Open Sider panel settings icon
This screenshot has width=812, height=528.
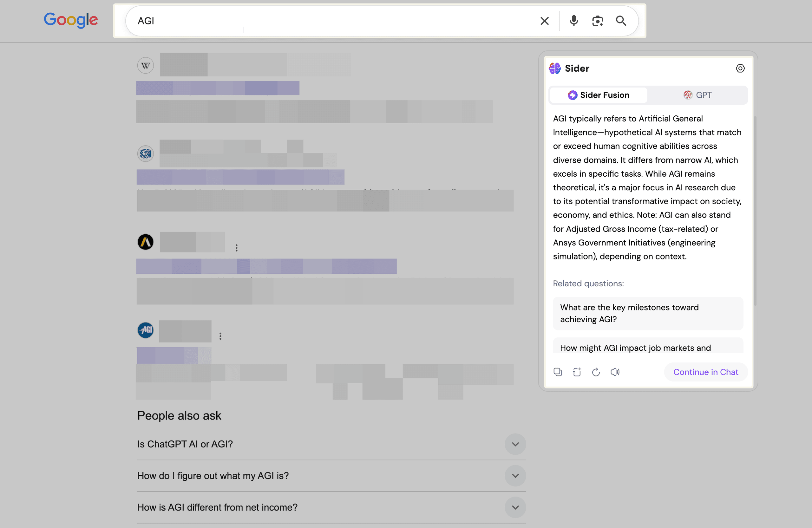click(740, 68)
